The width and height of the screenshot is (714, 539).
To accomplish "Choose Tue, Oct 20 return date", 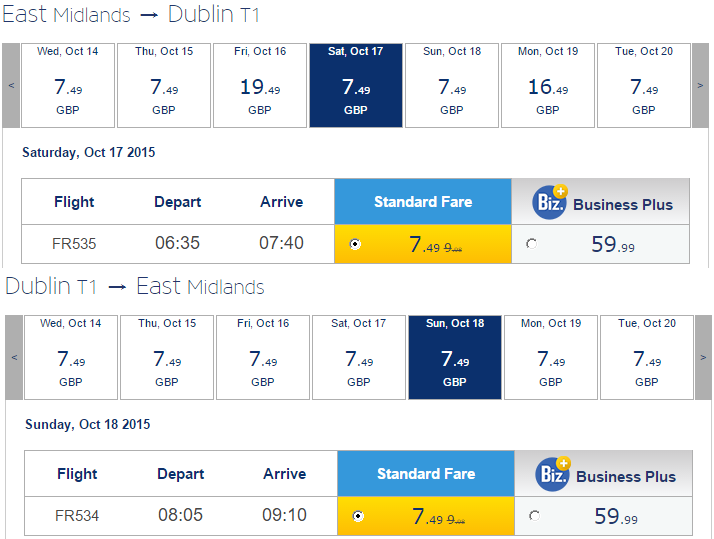I will coord(647,357).
